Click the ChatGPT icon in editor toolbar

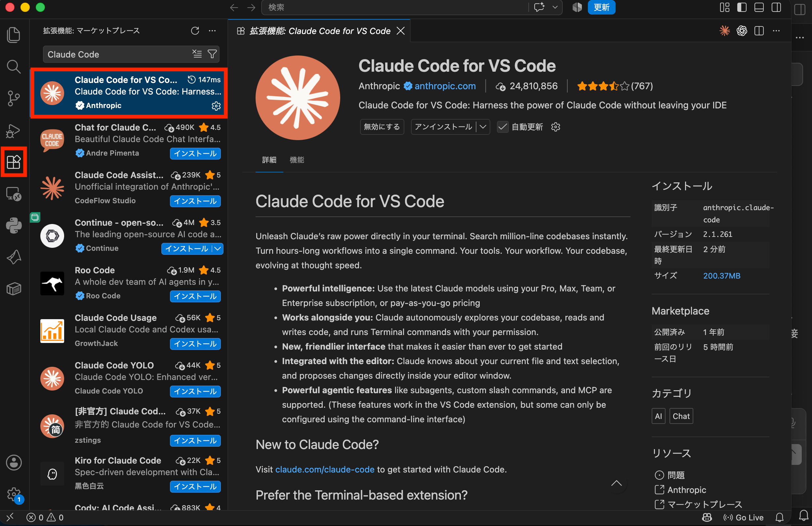click(x=742, y=31)
